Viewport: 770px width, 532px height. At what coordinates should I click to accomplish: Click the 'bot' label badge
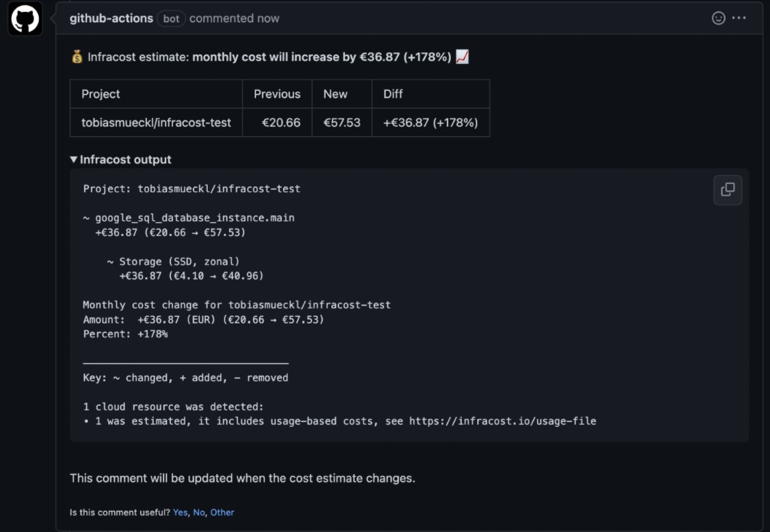tap(171, 18)
